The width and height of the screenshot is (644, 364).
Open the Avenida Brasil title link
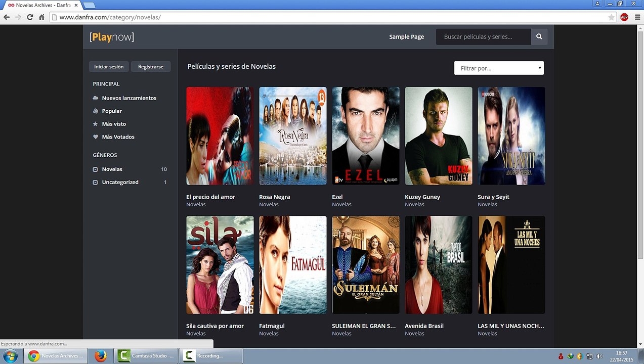coord(424,326)
